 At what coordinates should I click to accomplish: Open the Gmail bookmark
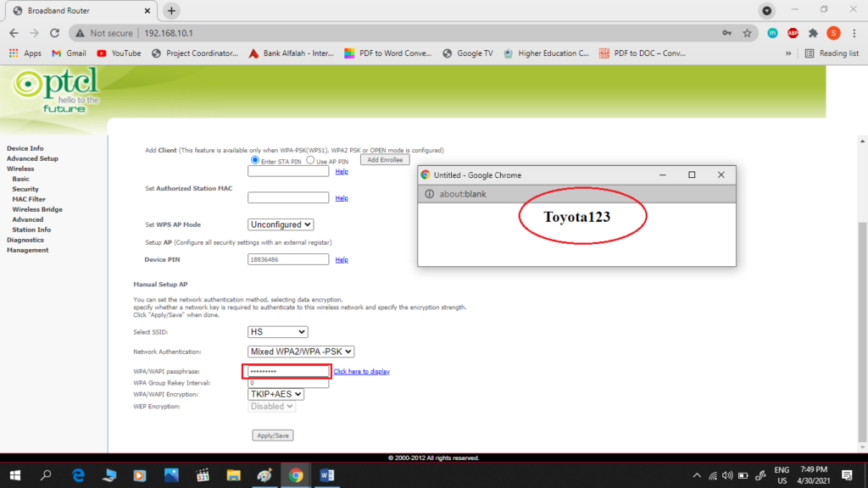click(x=69, y=53)
